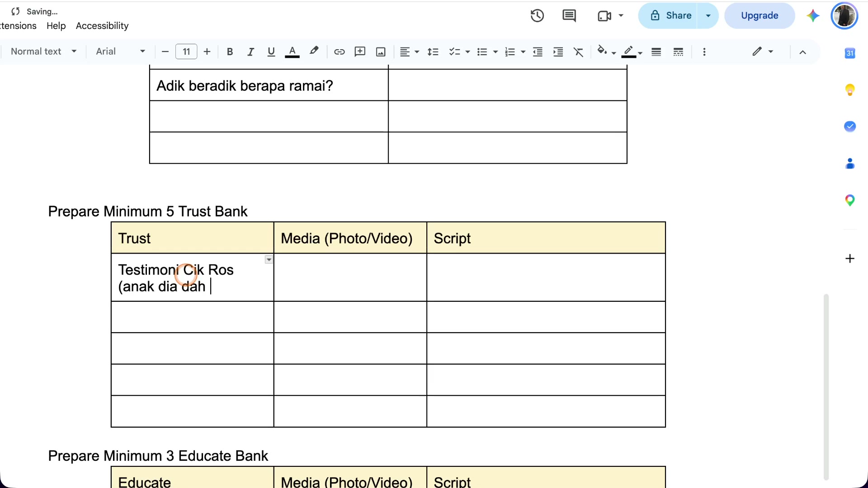The height and width of the screenshot is (488, 868).
Task: Decrease indent toolbar icon
Action: click(538, 52)
